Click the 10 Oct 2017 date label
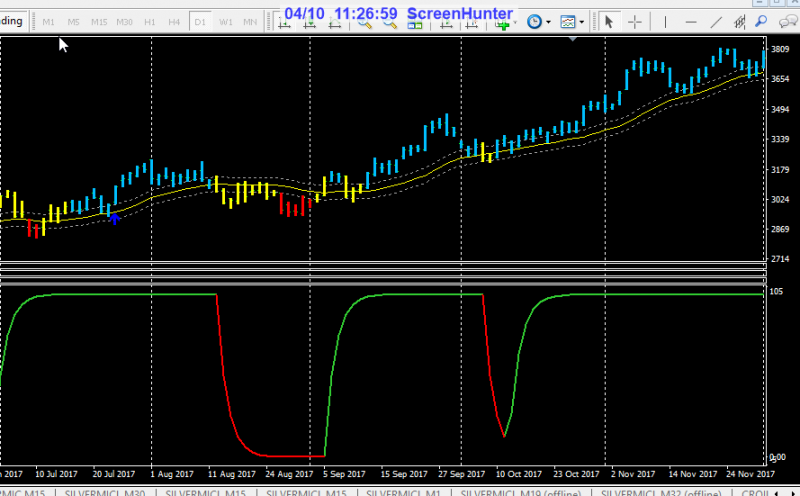 point(519,474)
